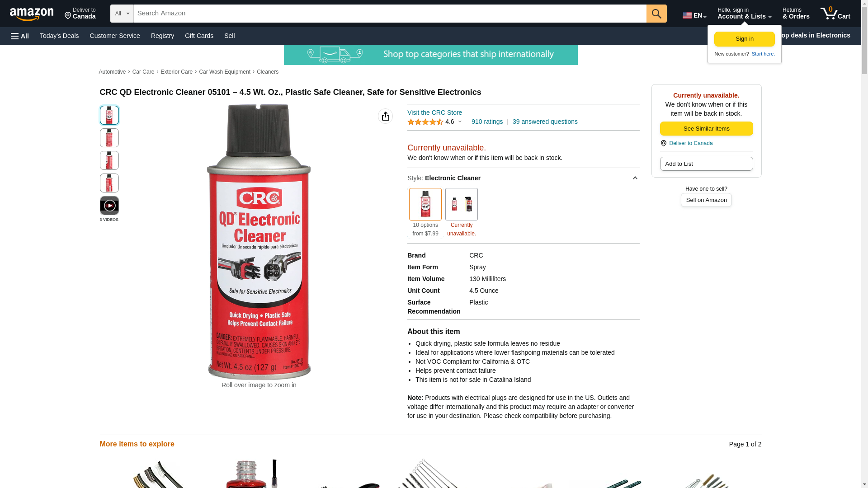Click the share icon on product image
This screenshot has width=868, height=488.
385,116
